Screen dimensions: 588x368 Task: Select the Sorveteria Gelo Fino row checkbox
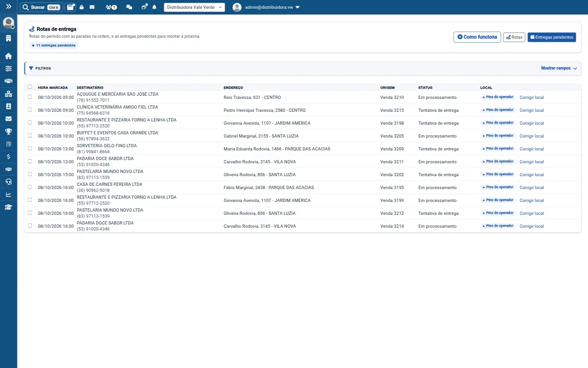coord(30,149)
